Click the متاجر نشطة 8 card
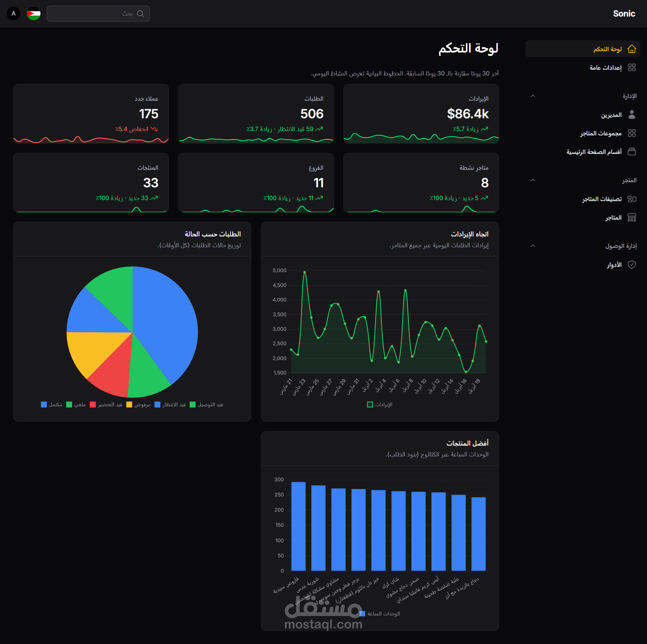The width and height of the screenshot is (647, 644). (421, 183)
